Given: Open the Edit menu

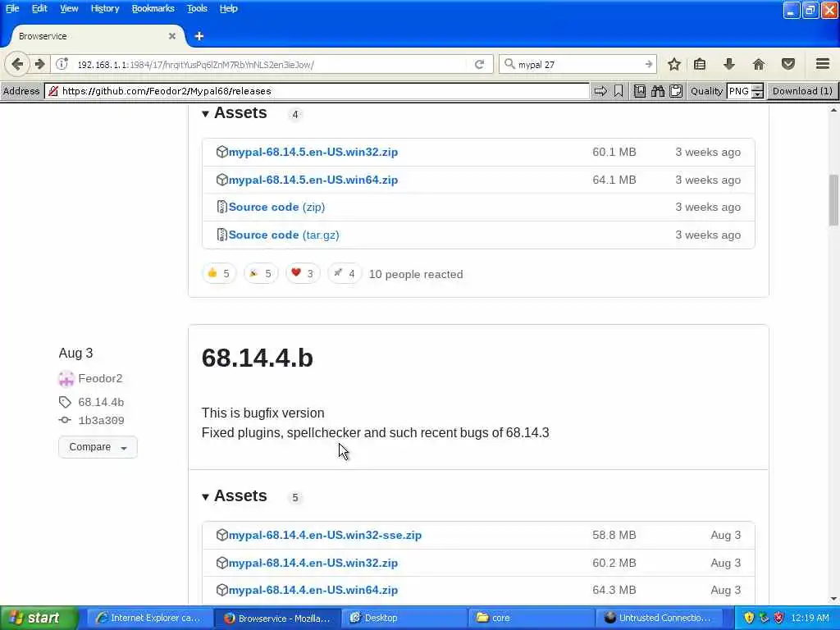Looking at the screenshot, I should (x=39, y=8).
